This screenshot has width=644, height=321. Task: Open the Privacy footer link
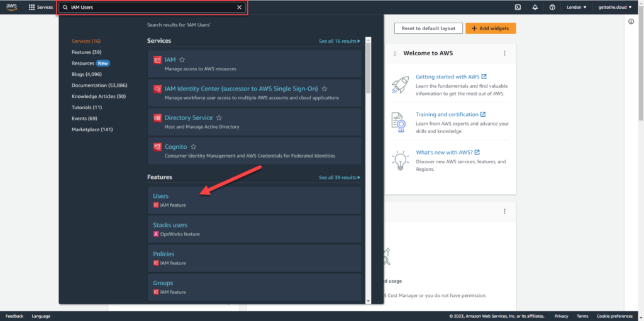(x=562, y=316)
